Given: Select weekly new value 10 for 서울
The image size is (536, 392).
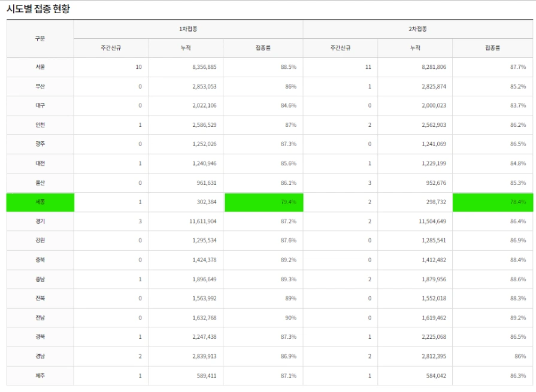Looking at the screenshot, I should (x=138, y=67).
